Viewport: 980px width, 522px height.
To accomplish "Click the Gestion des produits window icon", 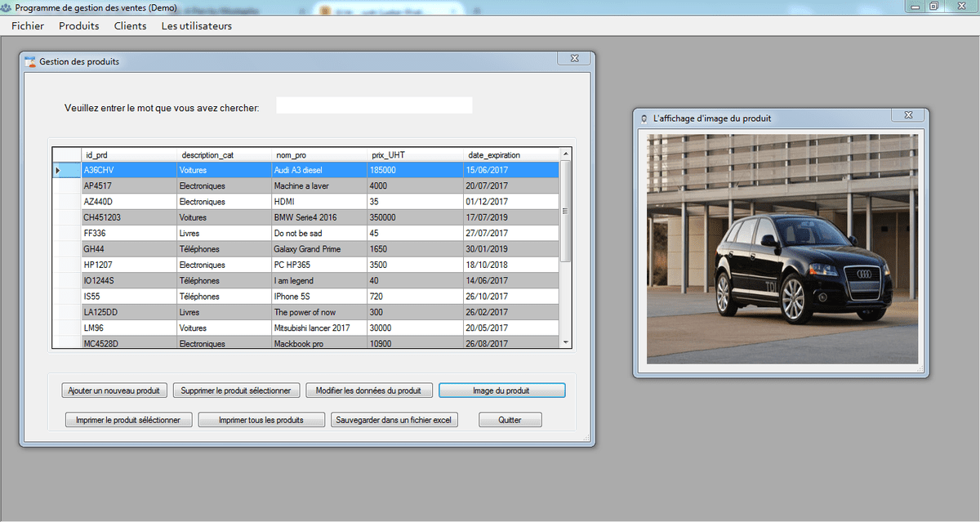I will [30, 62].
